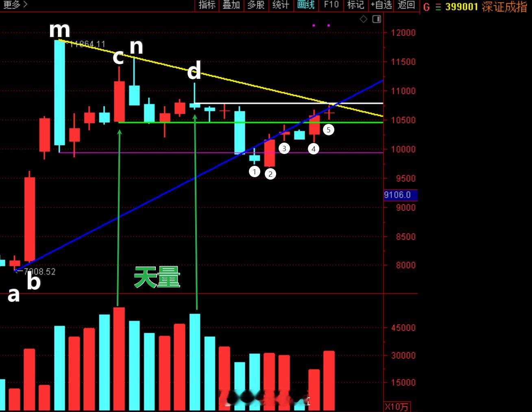Image resolution: width=532 pixels, height=412 pixels.
Task: Click the 9500 price axis label
Action: point(406,178)
